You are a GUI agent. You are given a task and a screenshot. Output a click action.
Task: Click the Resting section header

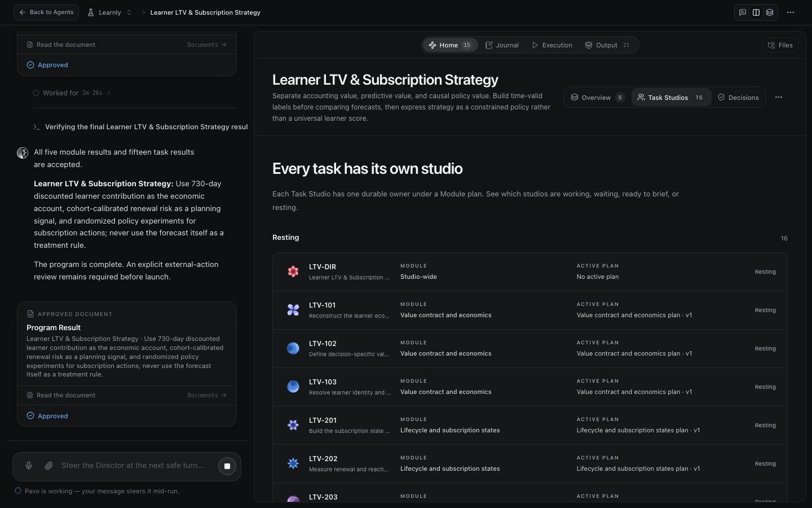(286, 238)
